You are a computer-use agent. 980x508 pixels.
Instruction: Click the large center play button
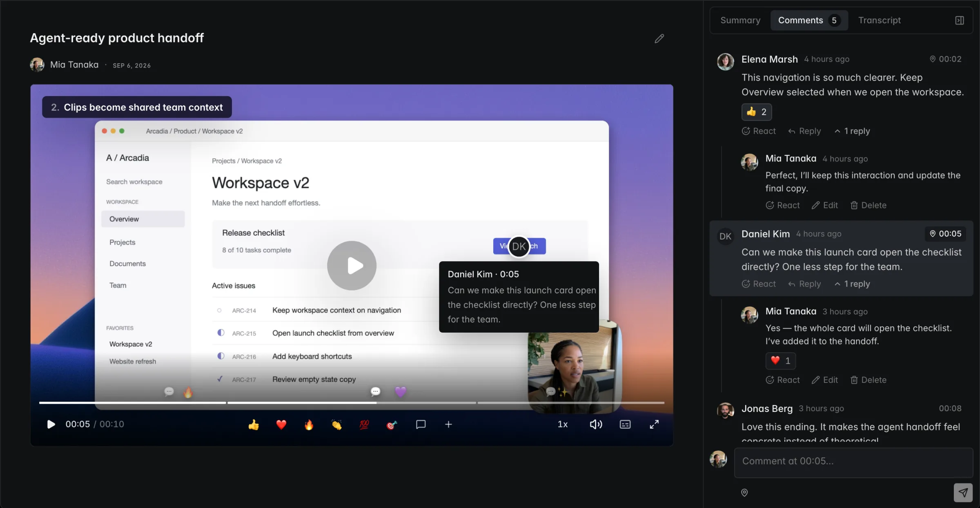point(352,266)
